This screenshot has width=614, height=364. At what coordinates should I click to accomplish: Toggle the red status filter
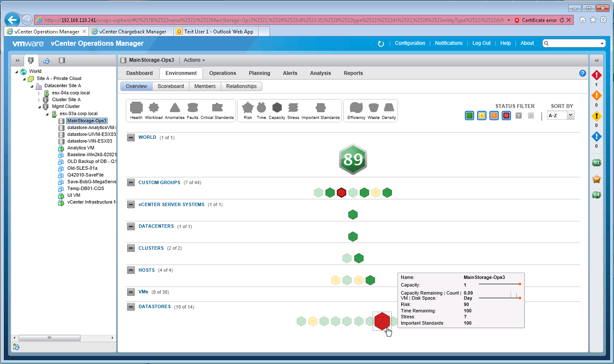[x=506, y=116]
